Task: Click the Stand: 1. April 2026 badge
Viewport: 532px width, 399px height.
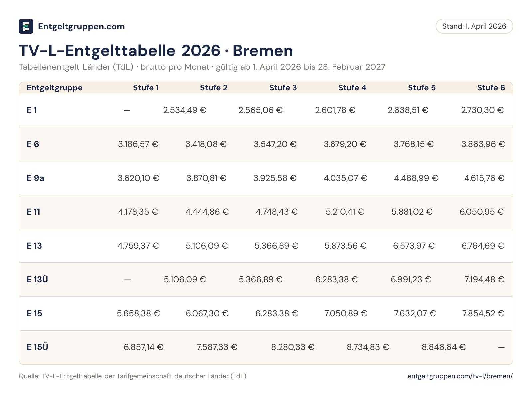Action: [474, 26]
